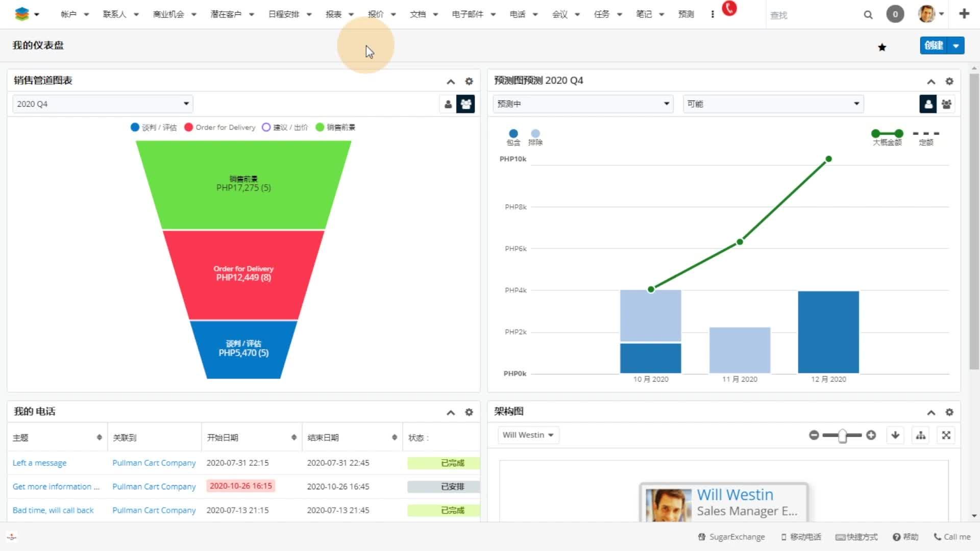Toggle team view in sales pipeline chart
This screenshot has height=551, width=980.
click(x=465, y=104)
